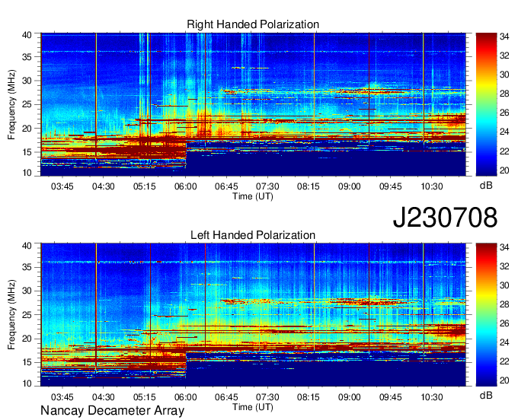Click the 20 MHz tick label of Left Handed plot
The height and width of the screenshot is (420, 518).
[x=27, y=339]
